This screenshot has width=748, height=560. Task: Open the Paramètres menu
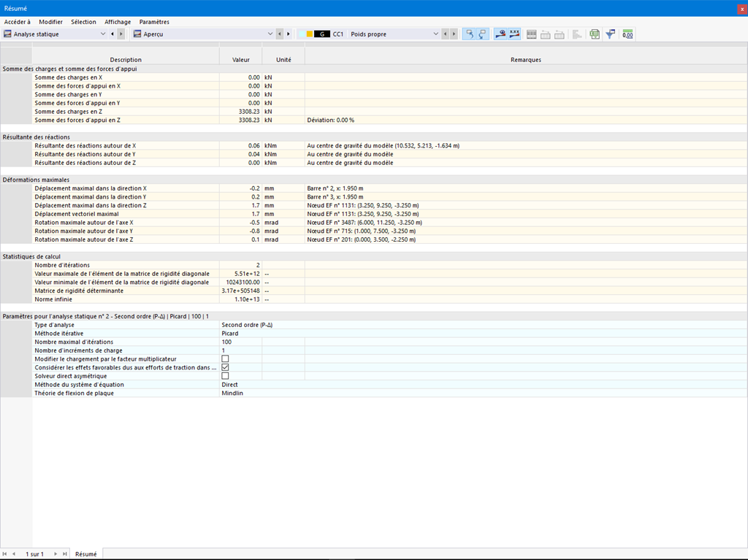[x=154, y=22]
